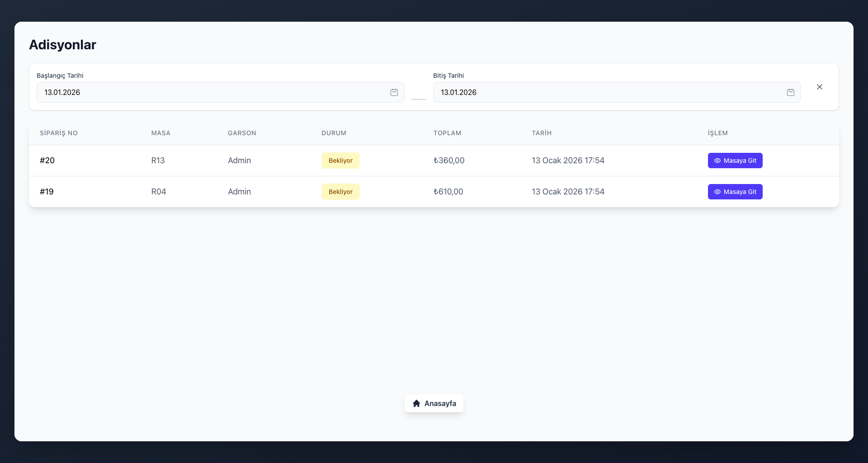Open calendar picker in Bitiş Tarihi field

[791, 92]
